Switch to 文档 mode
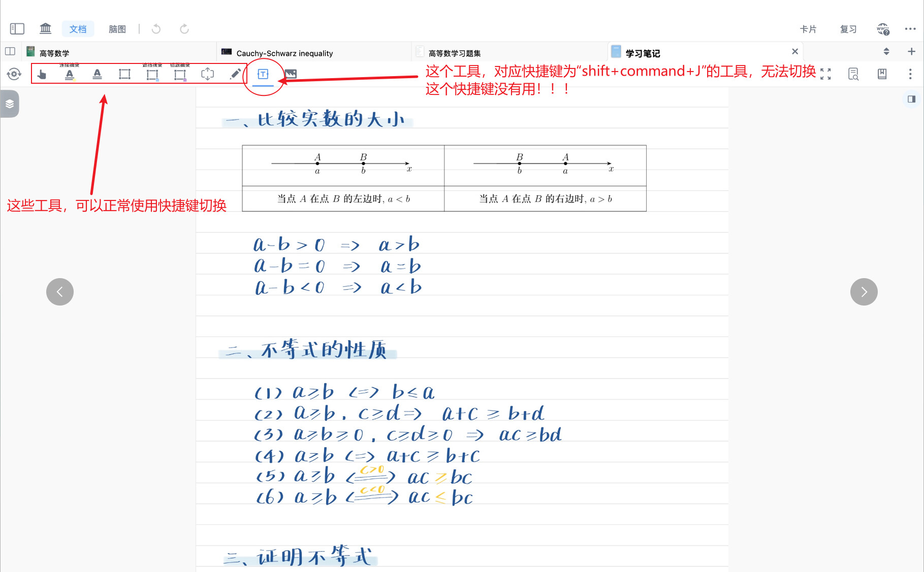924x572 pixels. 78,29
